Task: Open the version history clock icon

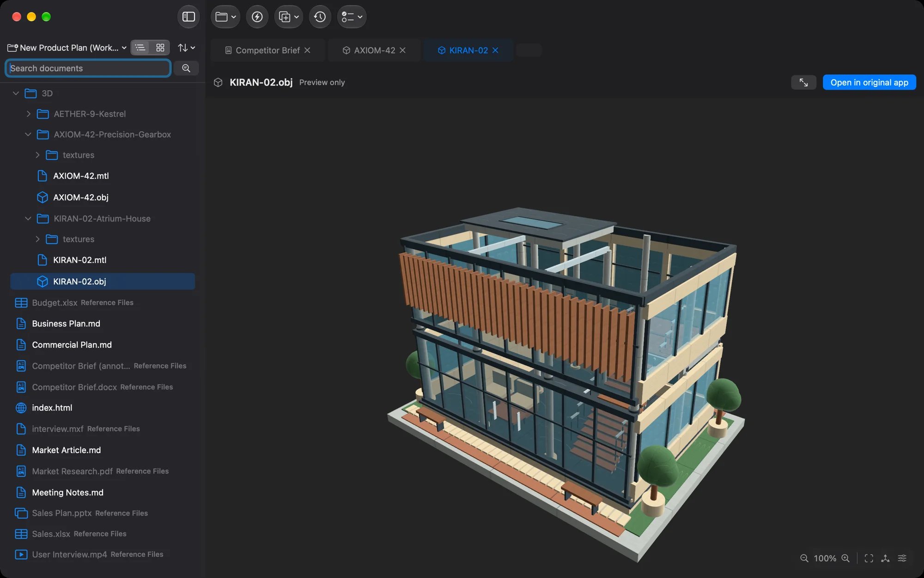Action: point(320,17)
